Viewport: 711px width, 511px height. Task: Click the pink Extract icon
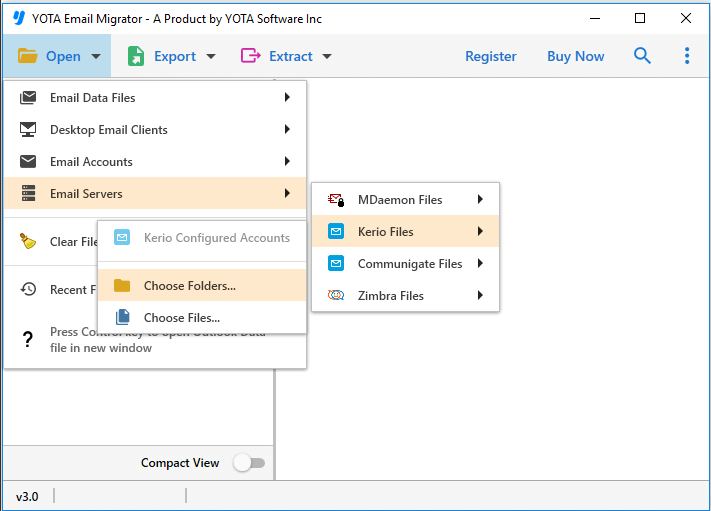click(x=250, y=56)
